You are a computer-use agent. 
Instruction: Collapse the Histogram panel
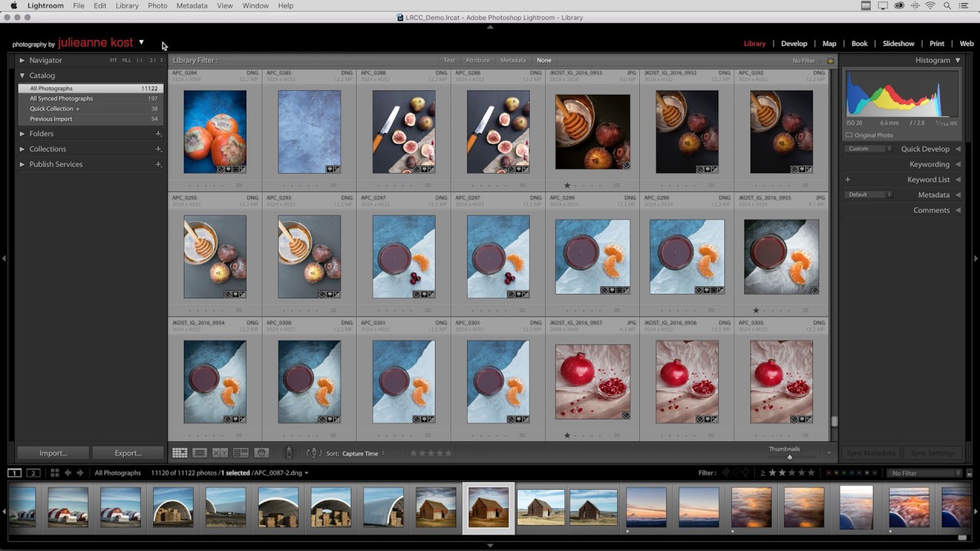(957, 60)
